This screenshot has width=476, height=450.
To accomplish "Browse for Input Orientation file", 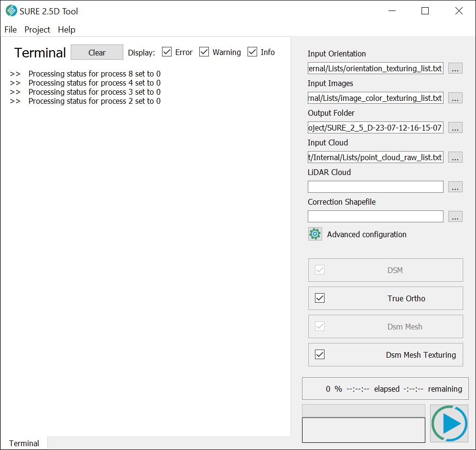I will coord(455,68).
